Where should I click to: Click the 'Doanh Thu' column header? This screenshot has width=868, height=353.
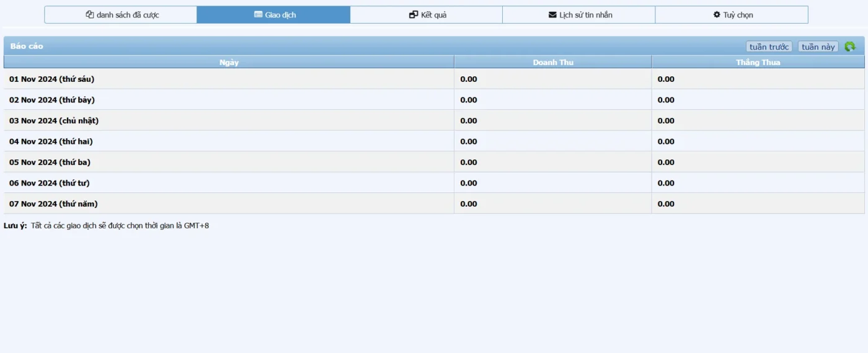click(553, 63)
